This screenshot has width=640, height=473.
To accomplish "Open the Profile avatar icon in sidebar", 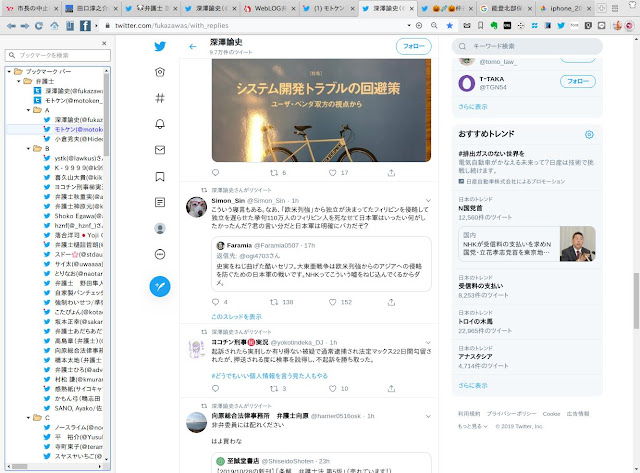I will (160, 228).
